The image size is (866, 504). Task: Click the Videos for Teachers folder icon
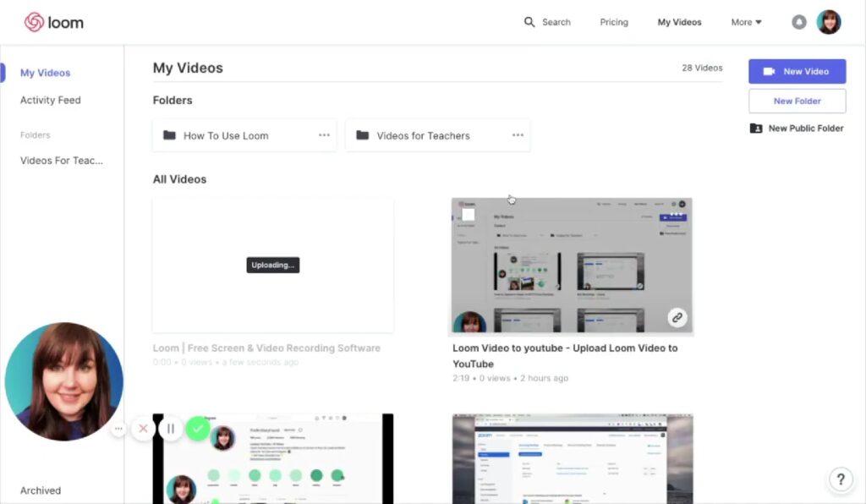362,135
